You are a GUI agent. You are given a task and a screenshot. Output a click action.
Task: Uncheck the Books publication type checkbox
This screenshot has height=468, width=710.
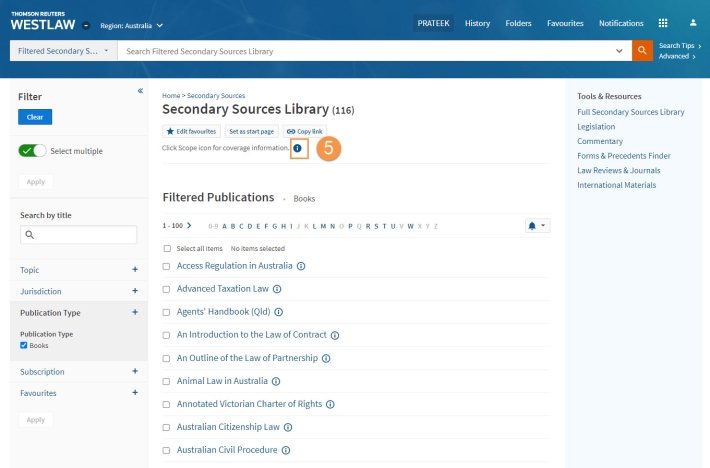[x=24, y=345]
